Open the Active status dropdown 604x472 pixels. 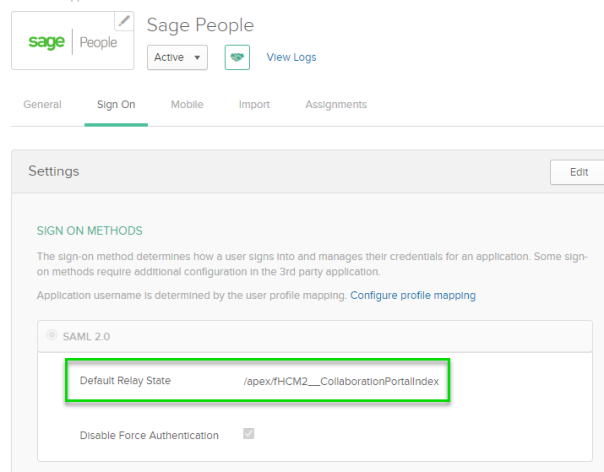(x=178, y=57)
